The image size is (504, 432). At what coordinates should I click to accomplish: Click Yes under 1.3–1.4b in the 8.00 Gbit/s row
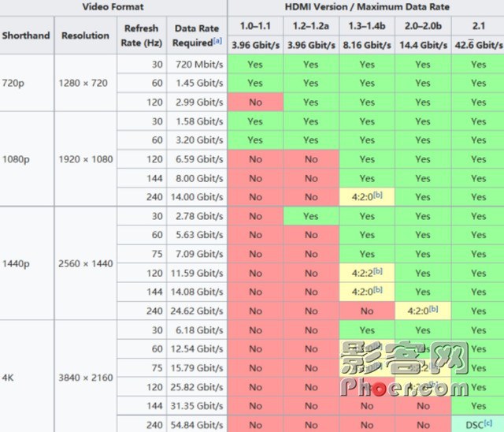(x=367, y=178)
